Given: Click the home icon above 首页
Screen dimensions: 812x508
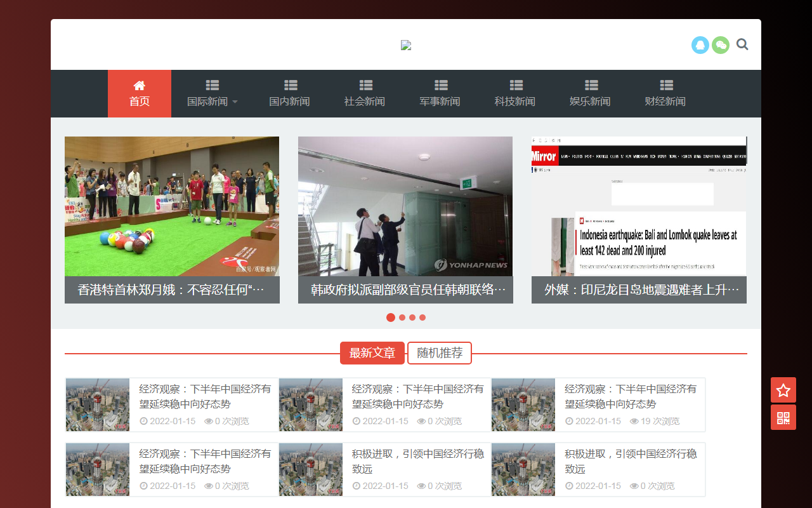Looking at the screenshot, I should (140, 85).
